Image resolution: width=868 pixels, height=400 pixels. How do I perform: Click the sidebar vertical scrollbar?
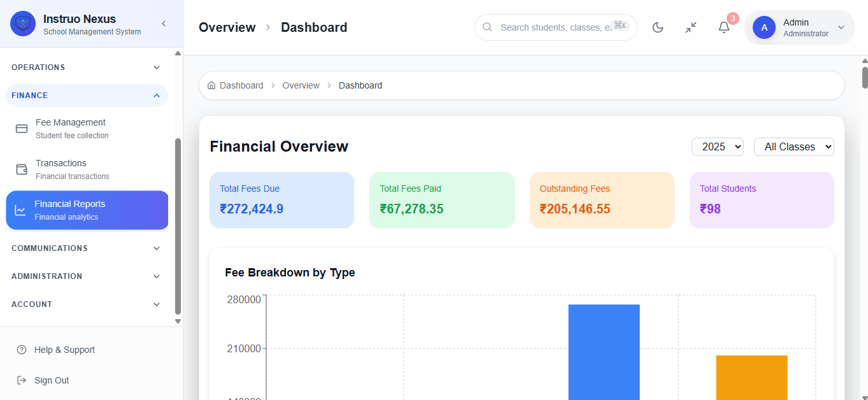pos(178,226)
